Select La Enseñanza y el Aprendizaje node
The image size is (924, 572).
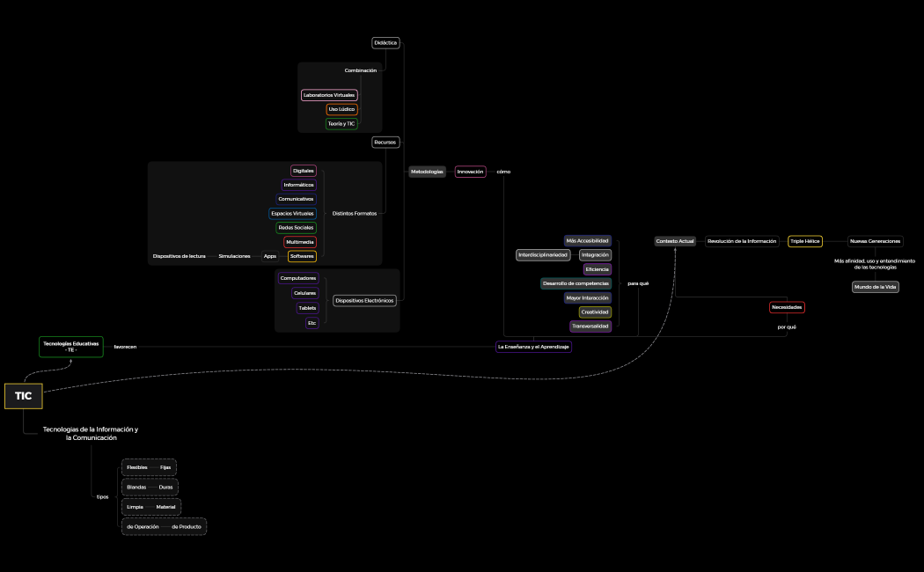(533, 347)
